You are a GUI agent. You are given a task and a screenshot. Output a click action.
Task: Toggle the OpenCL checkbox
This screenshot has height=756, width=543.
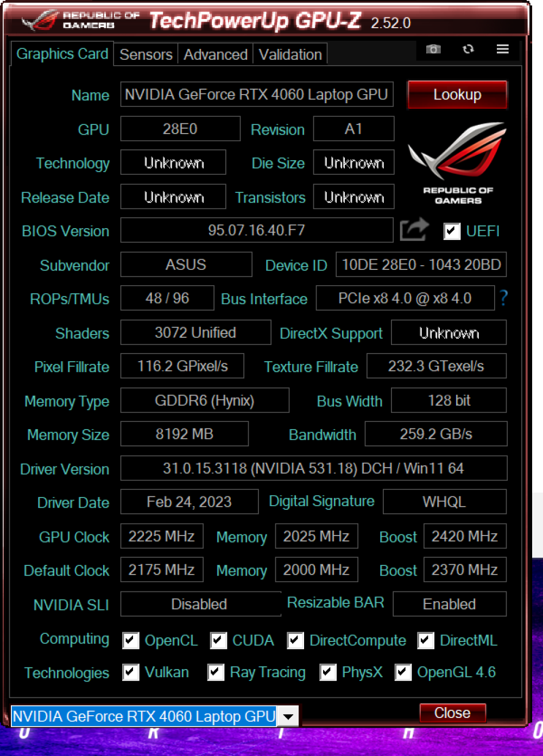pyautogui.click(x=131, y=641)
